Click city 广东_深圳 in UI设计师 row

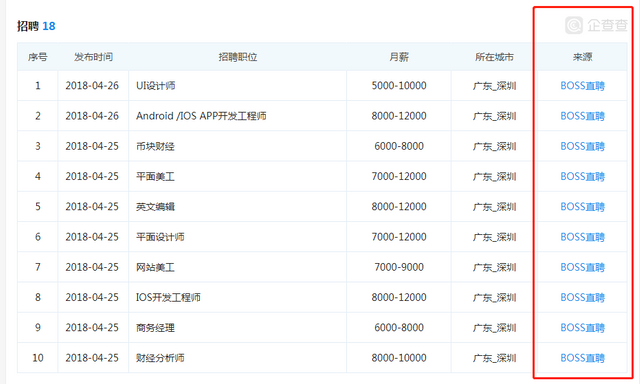pyautogui.click(x=494, y=86)
